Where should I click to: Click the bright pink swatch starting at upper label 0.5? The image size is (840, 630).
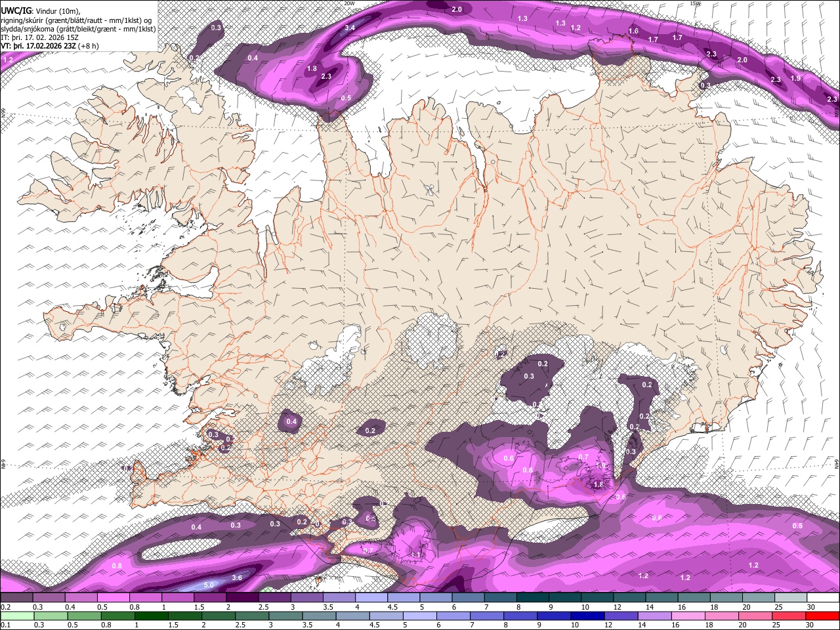pos(113,598)
